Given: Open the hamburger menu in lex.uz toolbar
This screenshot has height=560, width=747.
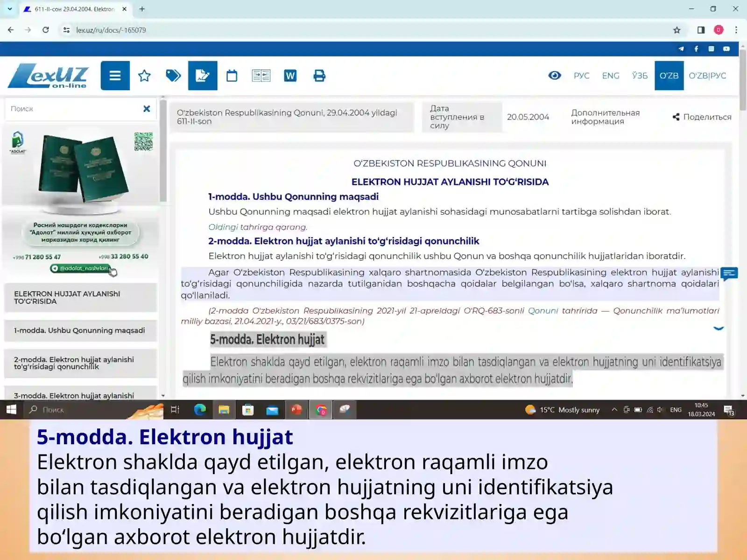Looking at the screenshot, I should click(115, 76).
